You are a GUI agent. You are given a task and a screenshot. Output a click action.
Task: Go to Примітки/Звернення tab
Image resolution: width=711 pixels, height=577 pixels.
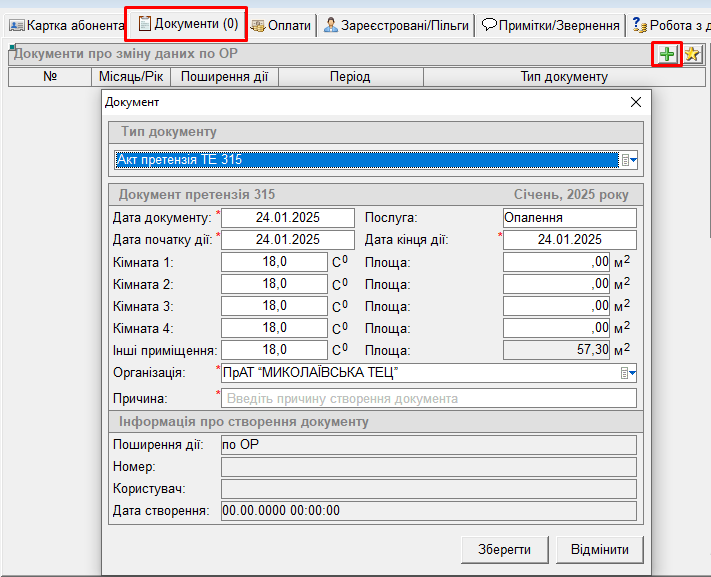tap(550, 24)
